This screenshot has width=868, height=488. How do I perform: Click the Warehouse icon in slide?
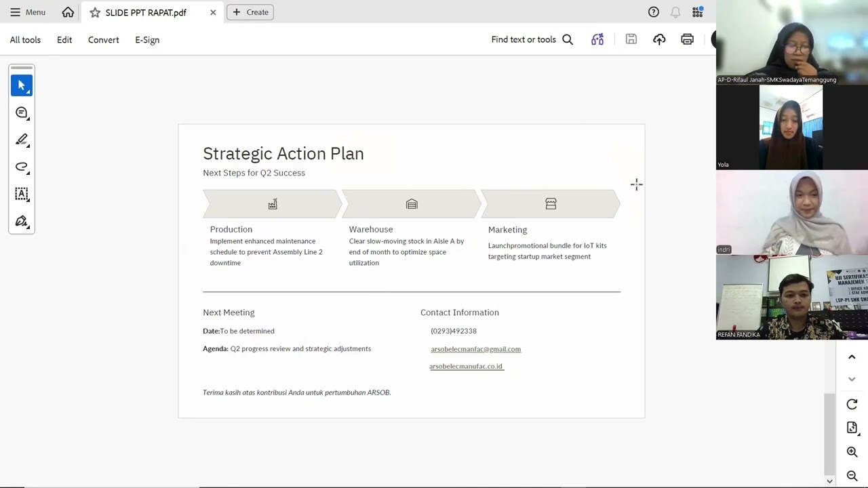[x=412, y=204]
